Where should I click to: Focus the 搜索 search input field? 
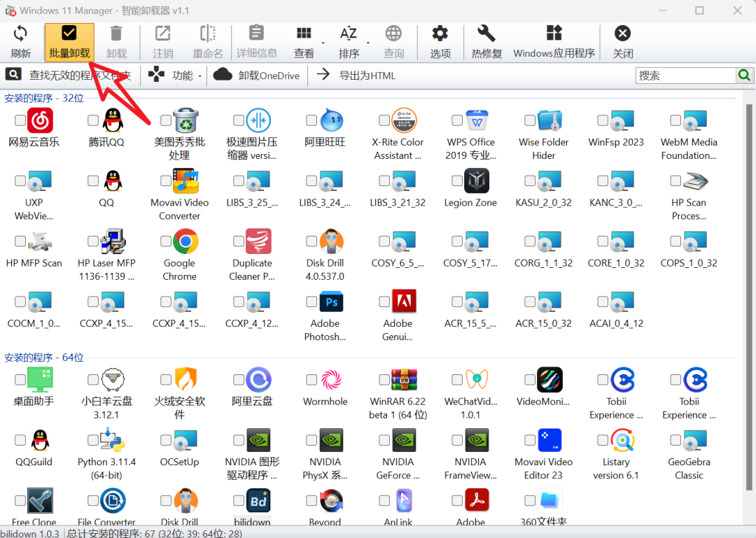(685, 75)
